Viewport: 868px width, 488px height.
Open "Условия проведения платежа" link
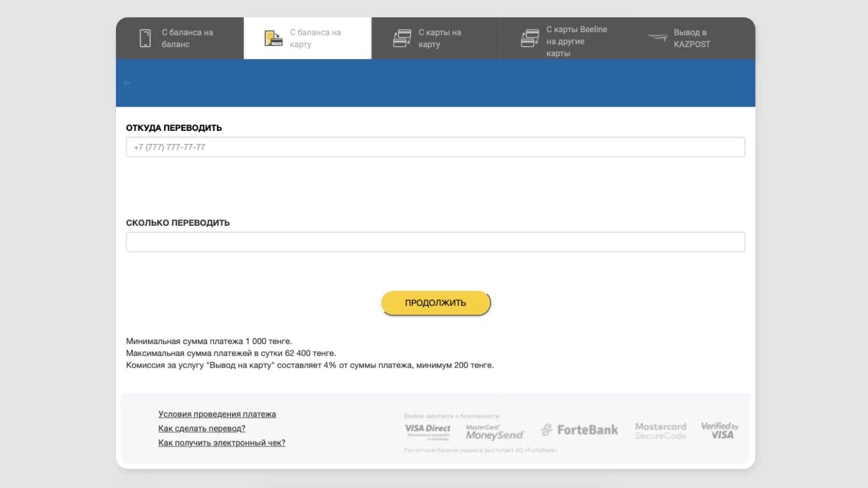pos(217,414)
